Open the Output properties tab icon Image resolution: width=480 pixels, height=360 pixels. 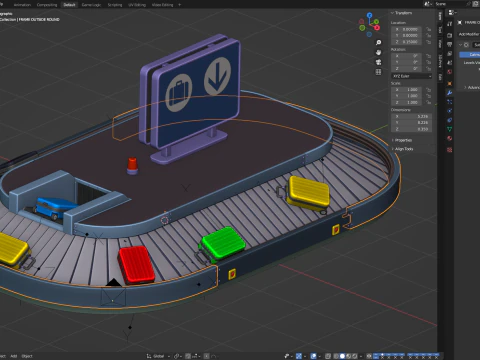450,44
